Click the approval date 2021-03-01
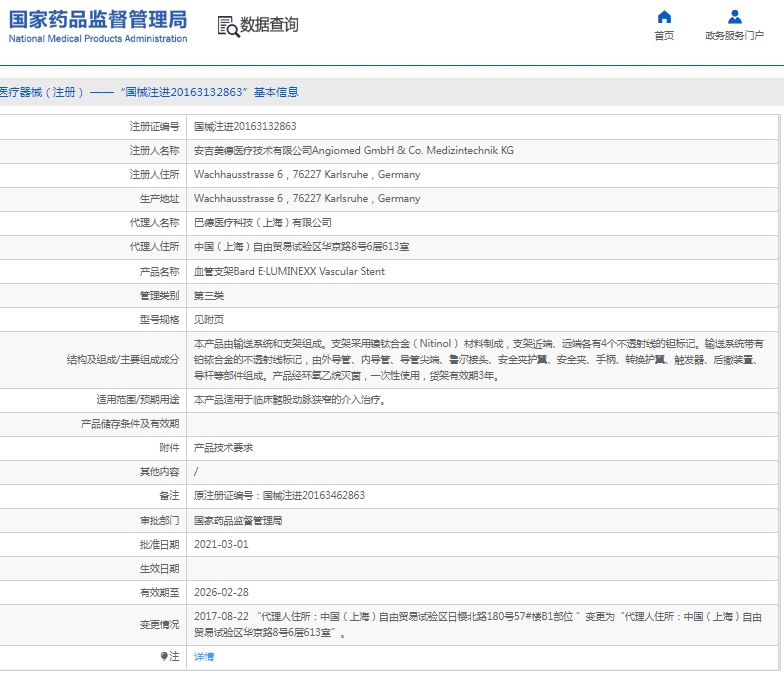Screen dimensions: 784x675 [x=221, y=544]
